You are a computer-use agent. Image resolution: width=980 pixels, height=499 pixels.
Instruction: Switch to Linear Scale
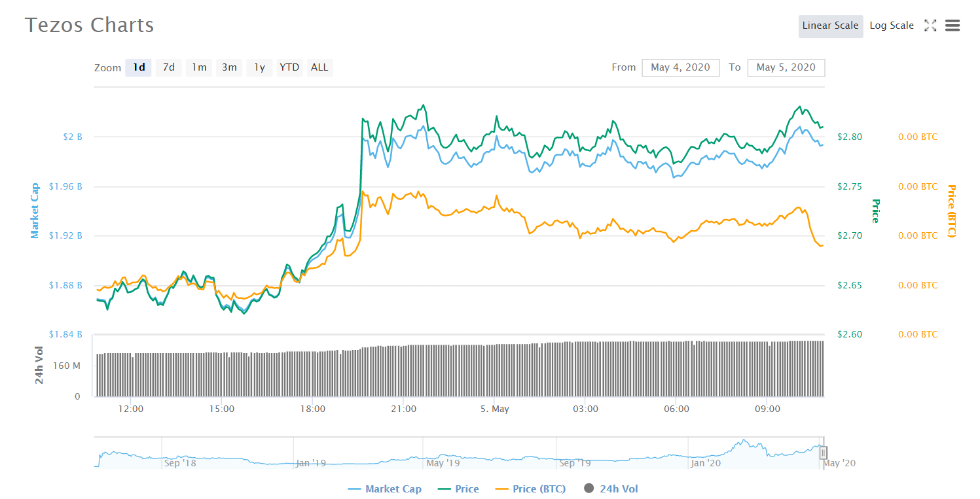coord(830,26)
